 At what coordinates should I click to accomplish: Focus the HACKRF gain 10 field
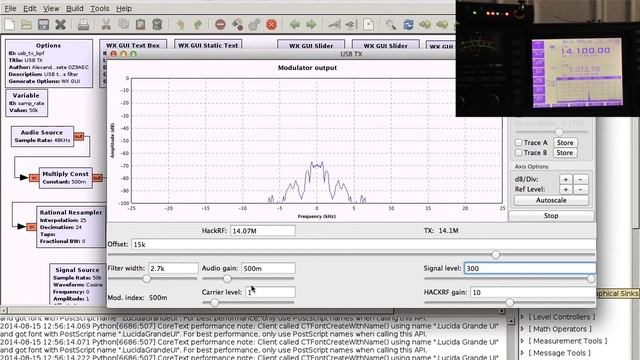click(533, 292)
